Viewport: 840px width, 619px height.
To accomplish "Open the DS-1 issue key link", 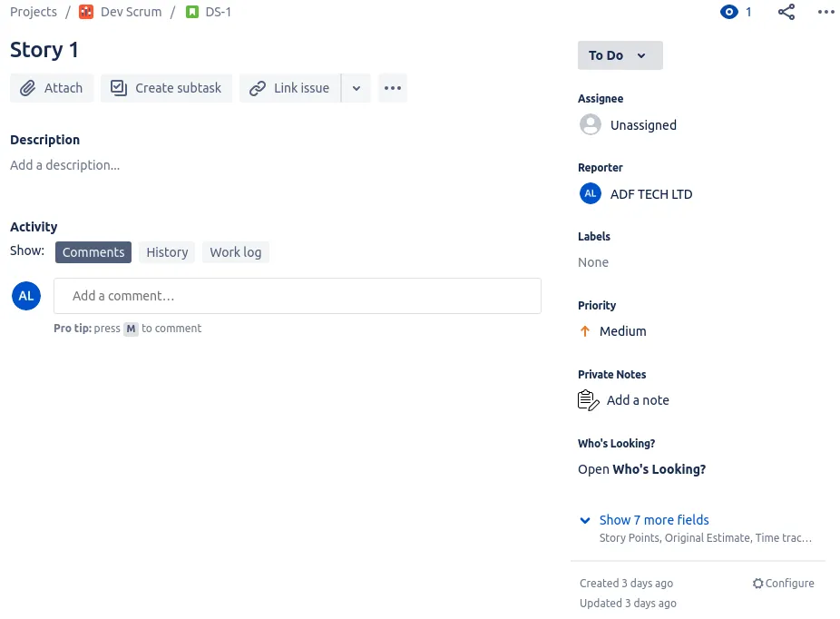I will pyautogui.click(x=218, y=12).
